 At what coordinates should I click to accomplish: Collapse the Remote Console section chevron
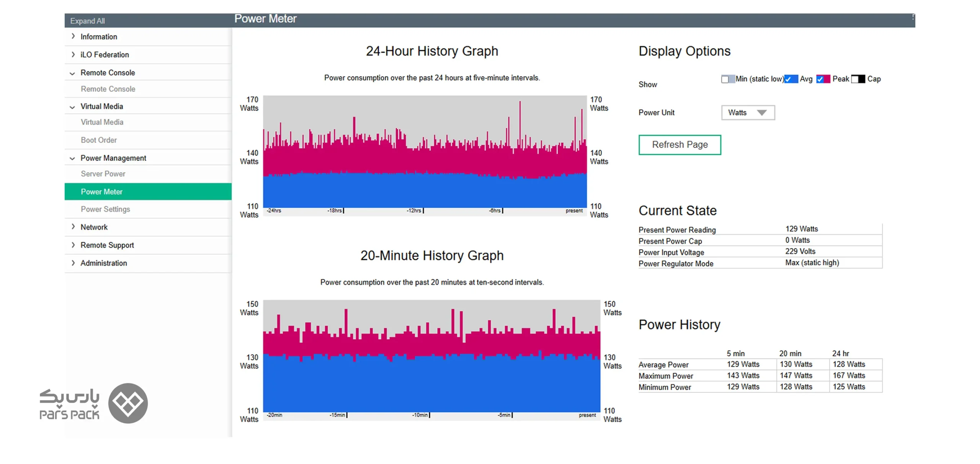point(72,73)
